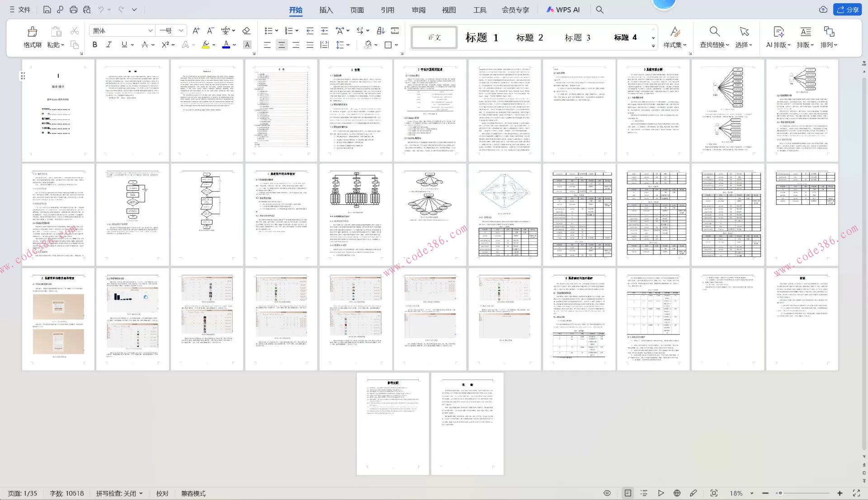Image resolution: width=868 pixels, height=500 pixels.
Task: Enter full screen from status bar
Action: (856, 493)
